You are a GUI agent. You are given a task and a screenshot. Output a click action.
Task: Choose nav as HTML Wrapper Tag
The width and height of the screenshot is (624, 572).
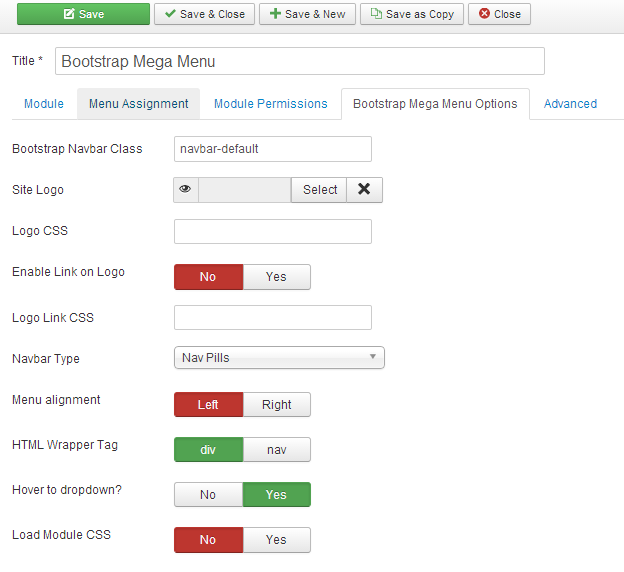coord(277,449)
